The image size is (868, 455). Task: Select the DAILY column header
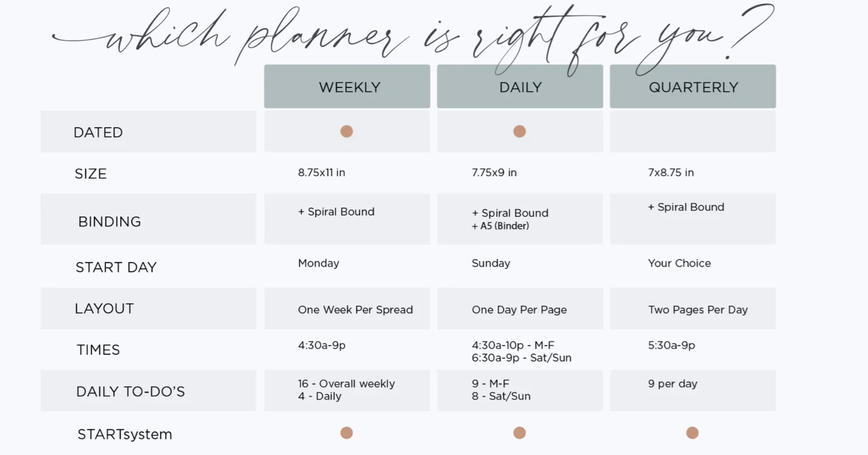pyautogui.click(x=520, y=87)
